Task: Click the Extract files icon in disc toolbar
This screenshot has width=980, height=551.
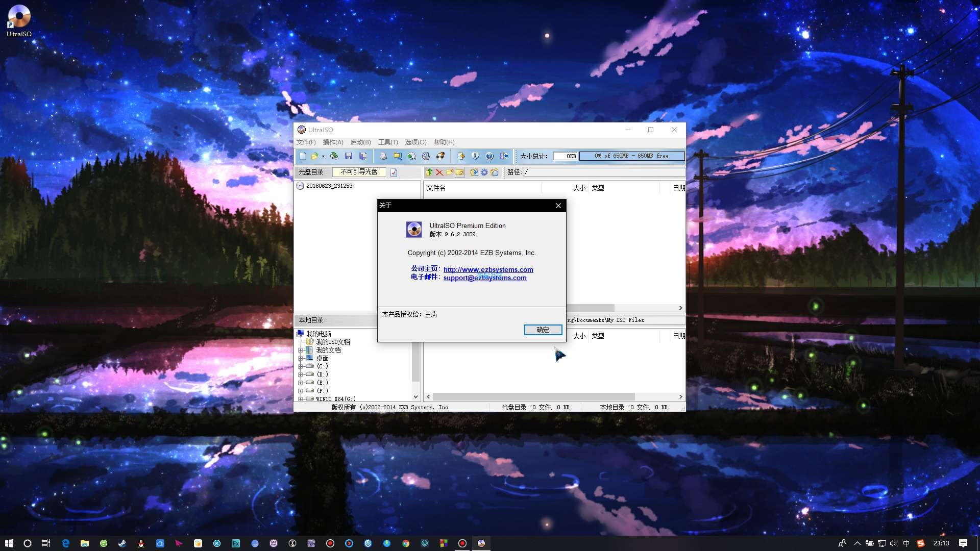Action: pos(474,172)
